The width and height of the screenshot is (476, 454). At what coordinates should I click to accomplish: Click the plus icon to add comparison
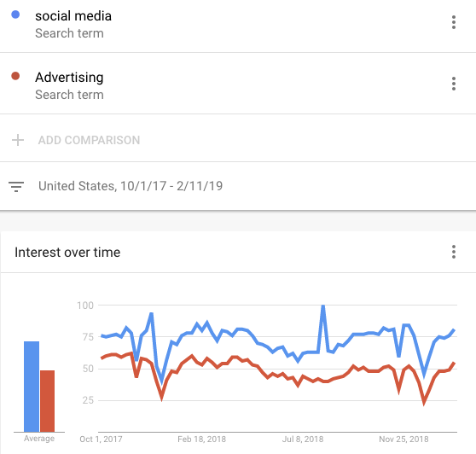click(x=18, y=140)
